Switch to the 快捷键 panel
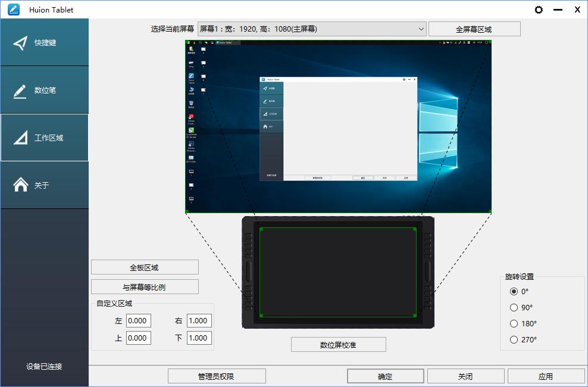This screenshot has height=387, width=588. [45, 42]
